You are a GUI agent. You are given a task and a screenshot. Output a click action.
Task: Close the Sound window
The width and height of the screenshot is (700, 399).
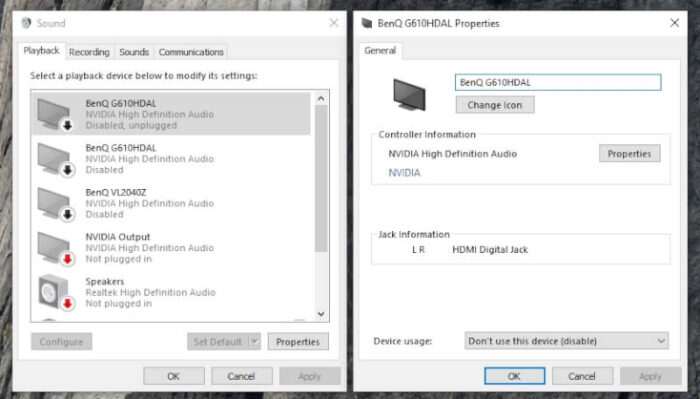click(333, 23)
